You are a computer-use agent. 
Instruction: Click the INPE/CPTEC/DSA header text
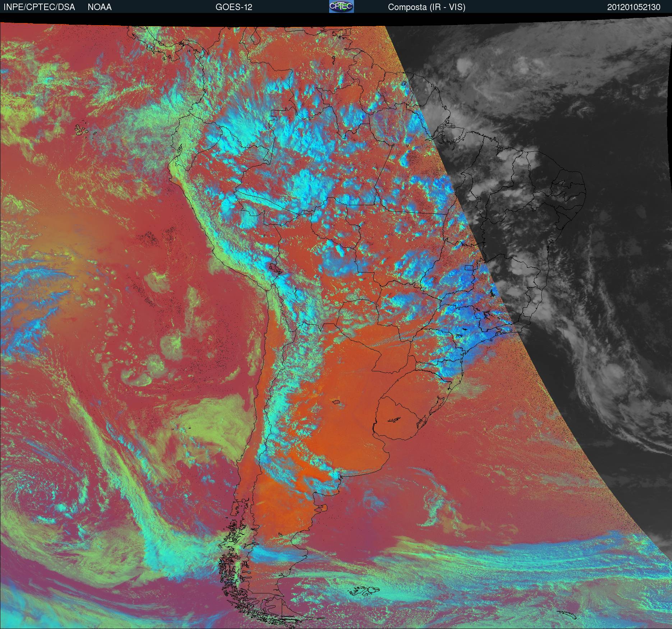click(x=39, y=7)
